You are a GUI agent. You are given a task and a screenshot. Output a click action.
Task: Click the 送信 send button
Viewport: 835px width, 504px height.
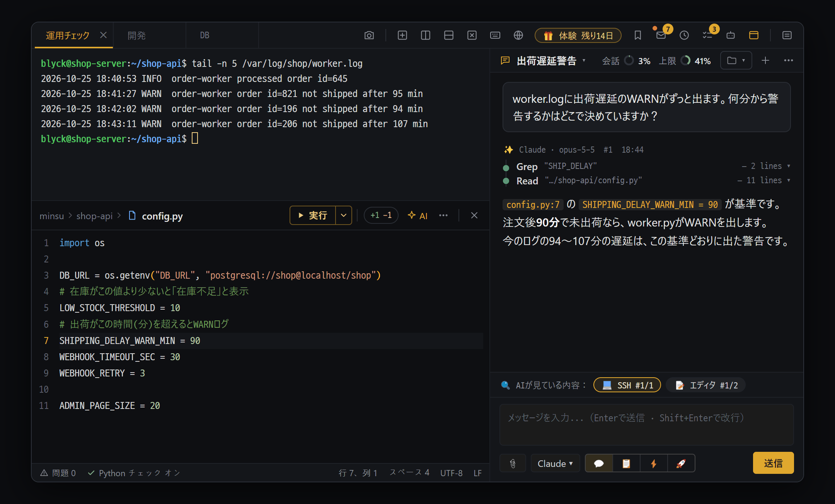click(773, 463)
